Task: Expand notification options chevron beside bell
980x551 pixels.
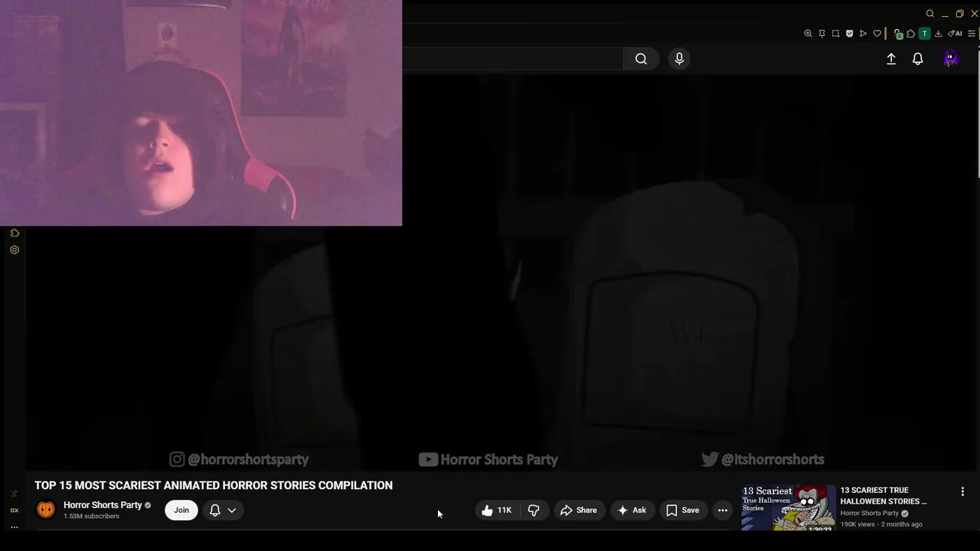Action: (x=231, y=510)
